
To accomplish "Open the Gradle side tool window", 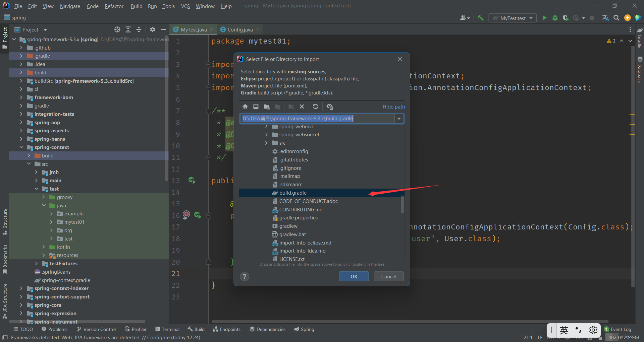I will [640, 38].
